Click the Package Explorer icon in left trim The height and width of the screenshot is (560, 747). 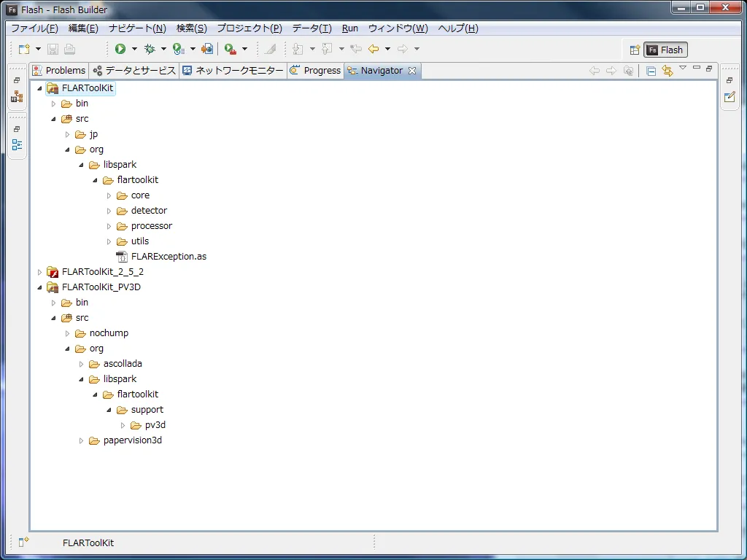[18, 97]
